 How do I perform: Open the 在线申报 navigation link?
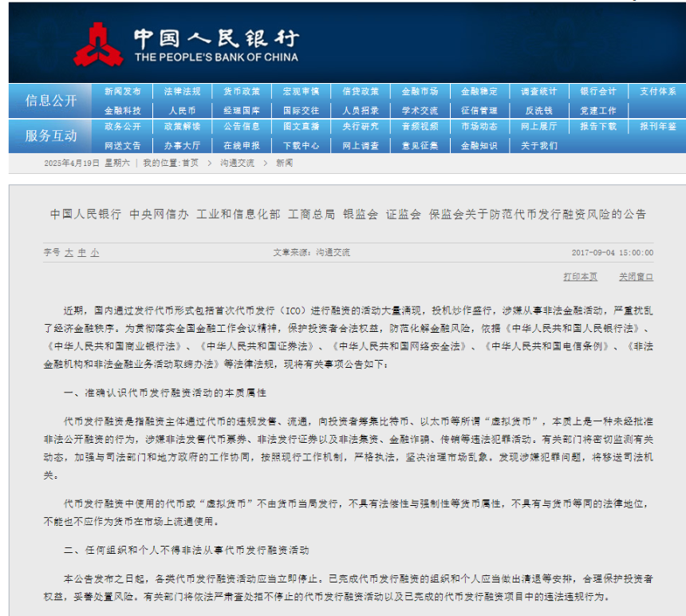click(x=242, y=146)
